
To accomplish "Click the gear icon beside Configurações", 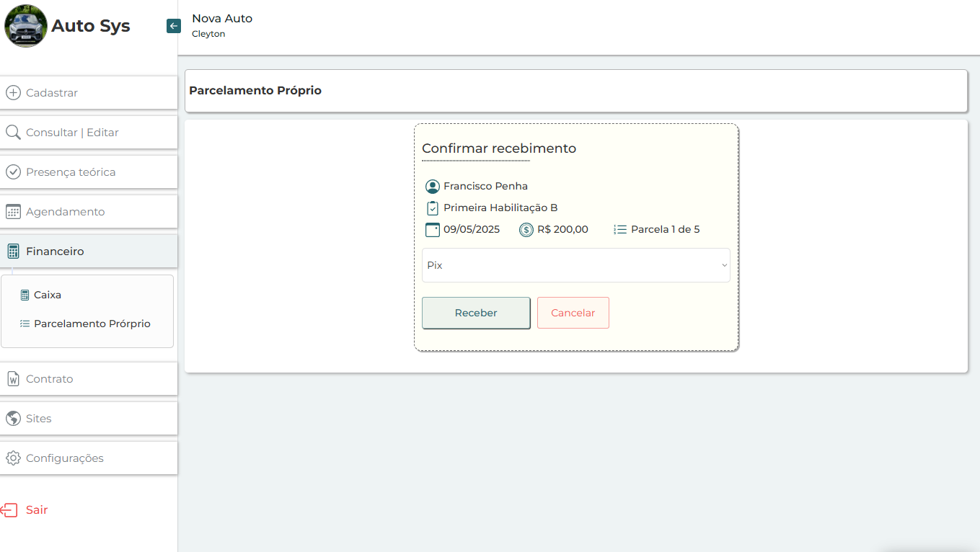I will (13, 458).
